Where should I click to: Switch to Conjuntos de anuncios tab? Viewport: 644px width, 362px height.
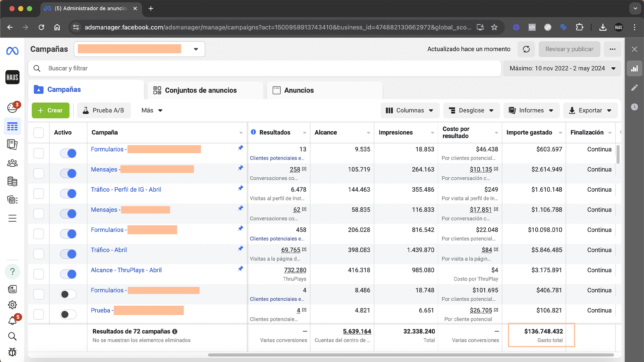click(x=201, y=90)
